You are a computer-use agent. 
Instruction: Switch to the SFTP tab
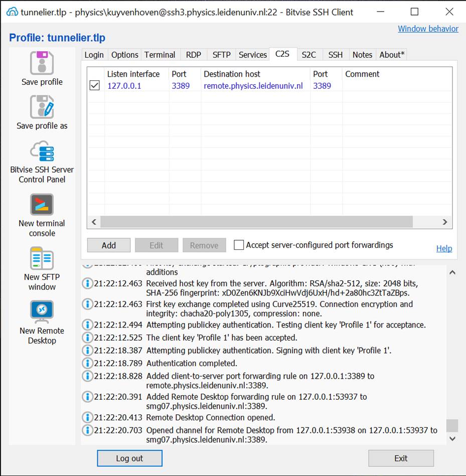221,55
